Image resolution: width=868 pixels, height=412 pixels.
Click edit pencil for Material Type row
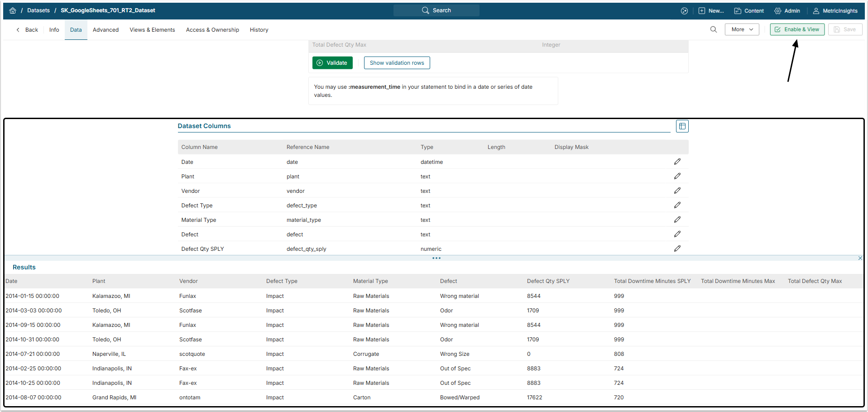(x=677, y=220)
